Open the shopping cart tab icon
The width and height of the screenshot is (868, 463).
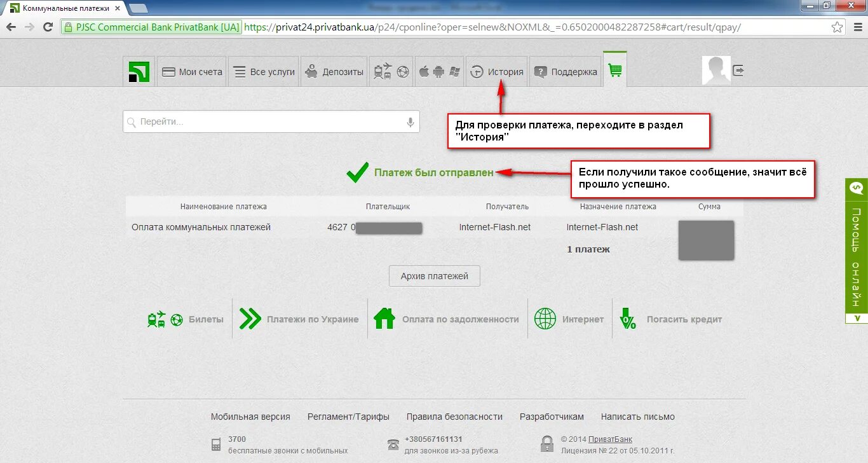614,70
